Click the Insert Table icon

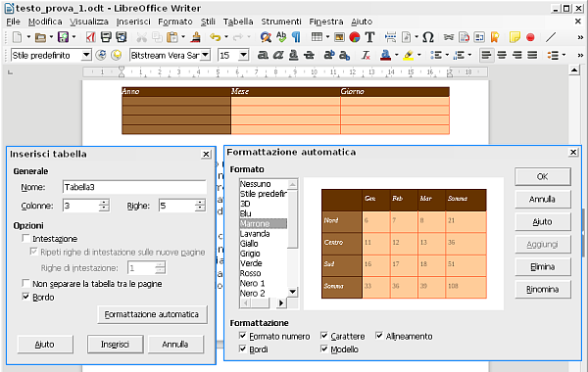click(317, 37)
